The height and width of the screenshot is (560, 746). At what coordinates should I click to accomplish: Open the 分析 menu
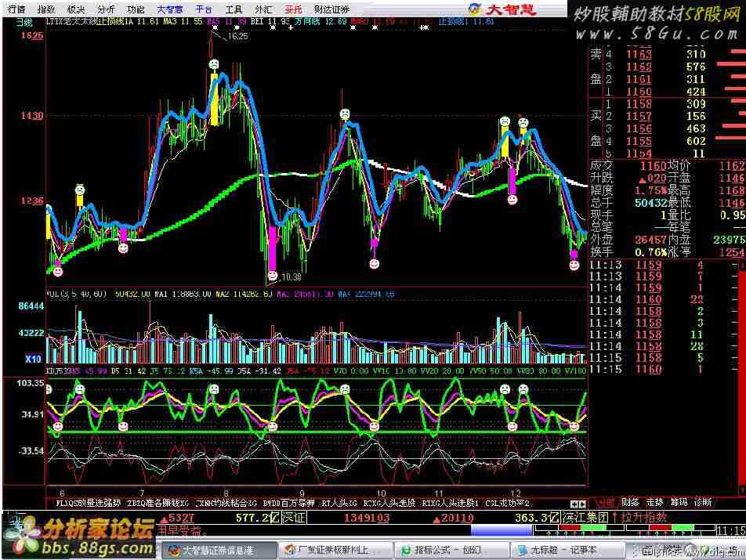pos(106,9)
